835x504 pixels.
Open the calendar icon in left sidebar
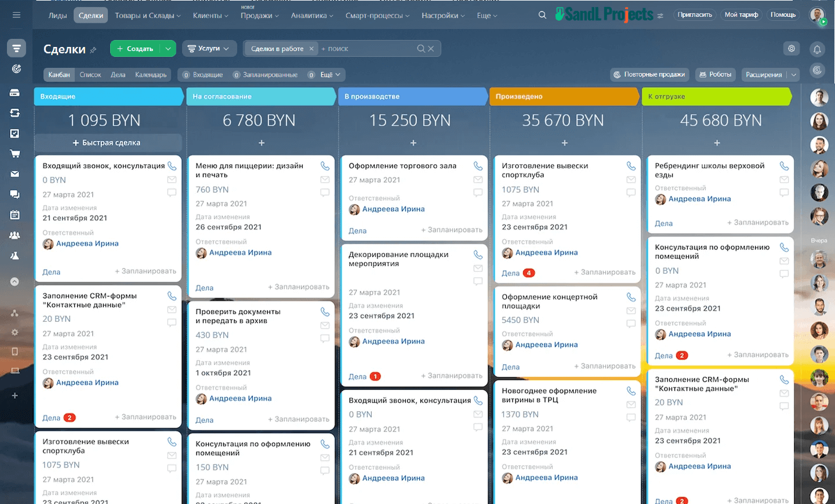[15, 215]
